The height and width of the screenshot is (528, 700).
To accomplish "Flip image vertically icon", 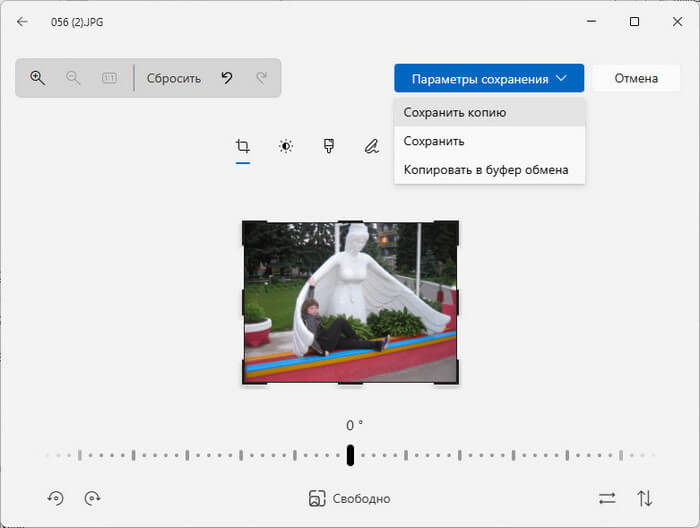I will (645, 498).
